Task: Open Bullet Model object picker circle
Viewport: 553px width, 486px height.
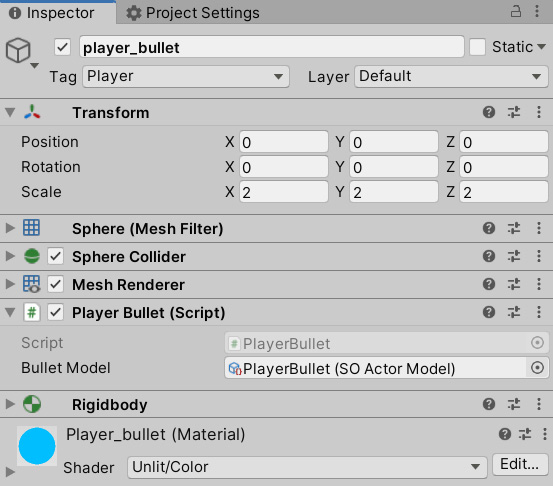Action: (537, 368)
